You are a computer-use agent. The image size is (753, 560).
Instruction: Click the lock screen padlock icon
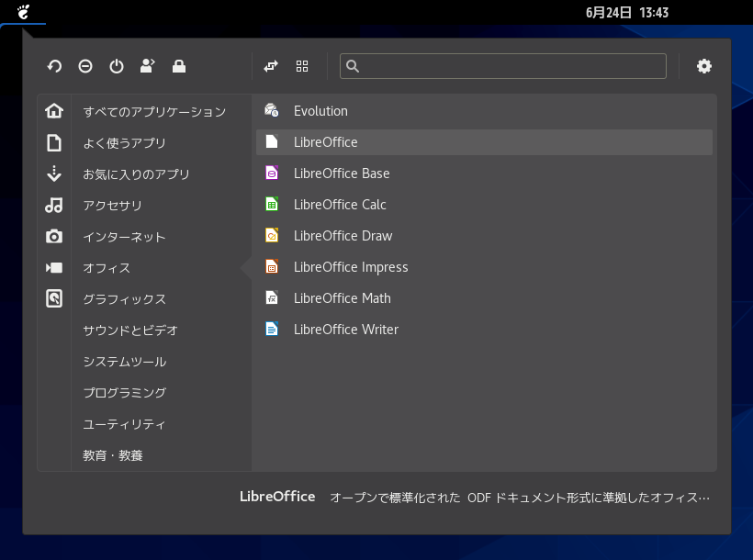tap(179, 66)
